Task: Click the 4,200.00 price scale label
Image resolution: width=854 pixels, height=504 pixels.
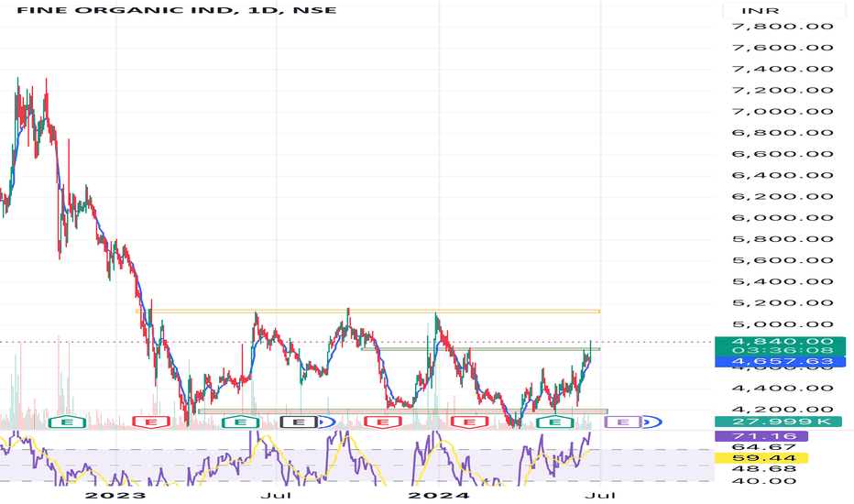Action: pyautogui.click(x=783, y=410)
